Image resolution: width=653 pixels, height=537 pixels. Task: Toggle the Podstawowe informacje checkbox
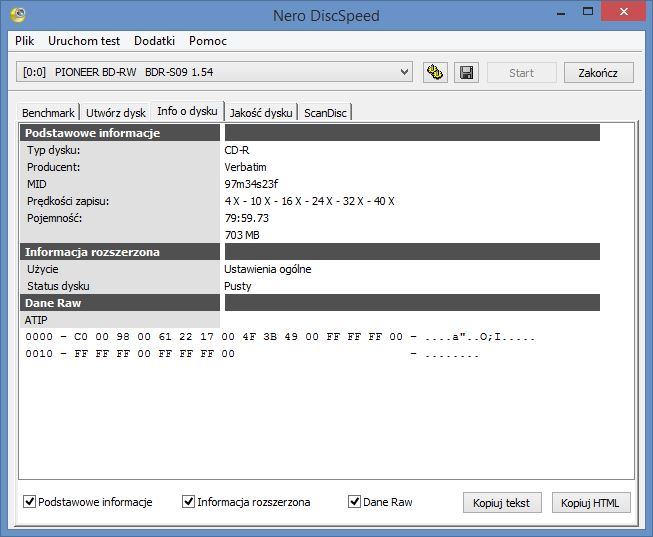pyautogui.click(x=29, y=502)
